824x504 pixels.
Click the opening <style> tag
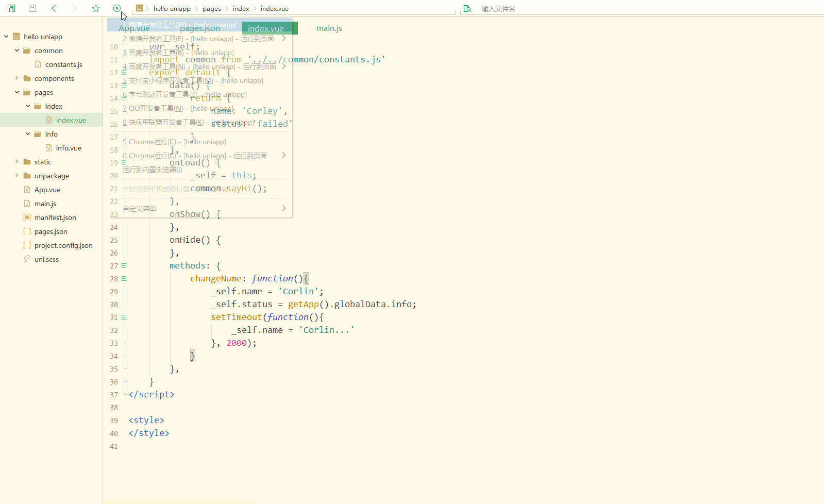point(146,421)
